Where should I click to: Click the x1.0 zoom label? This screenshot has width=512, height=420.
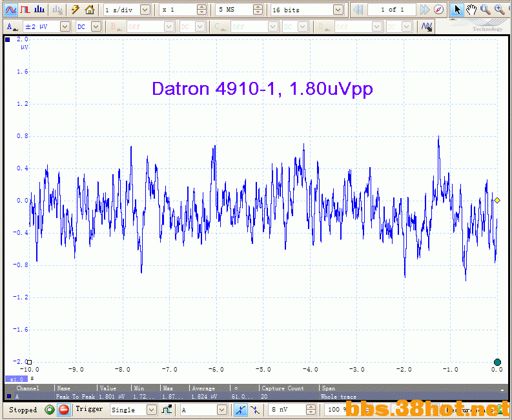(x=16, y=379)
